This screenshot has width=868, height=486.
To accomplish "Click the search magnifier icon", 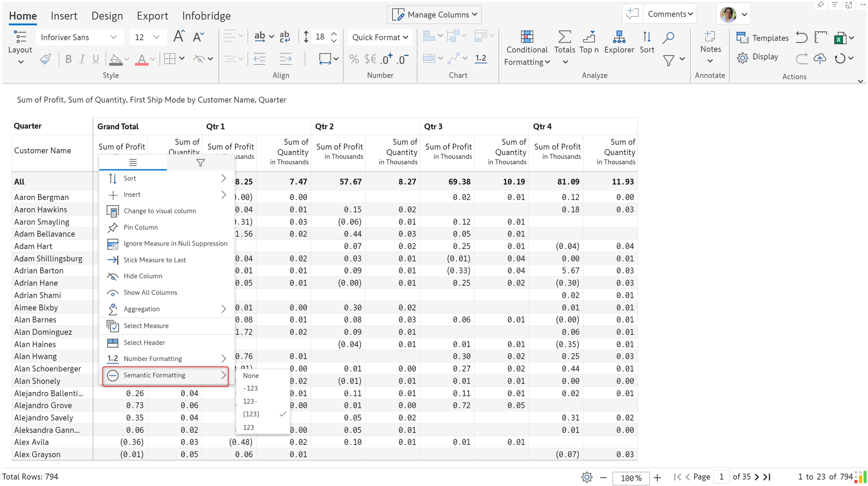I will [x=668, y=37].
